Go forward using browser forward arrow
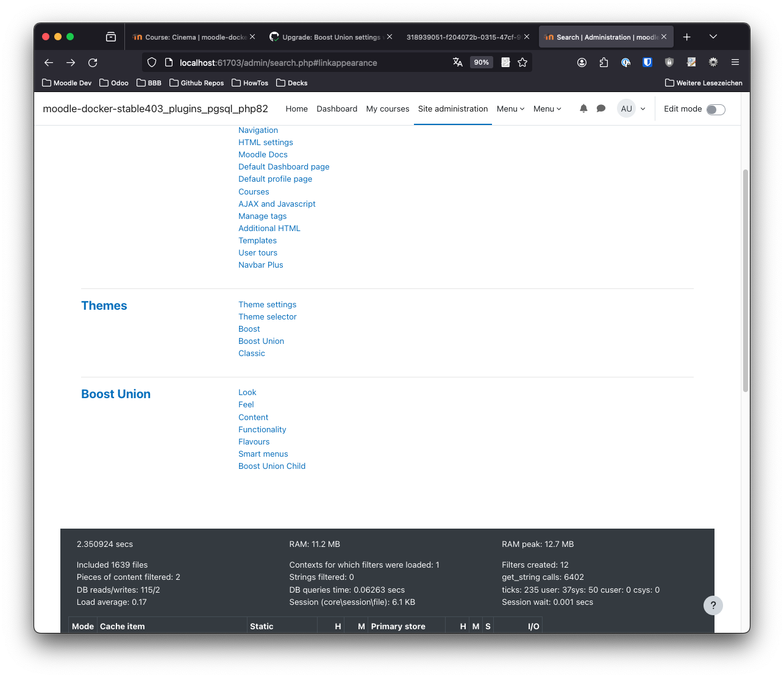The image size is (784, 678). tap(71, 63)
